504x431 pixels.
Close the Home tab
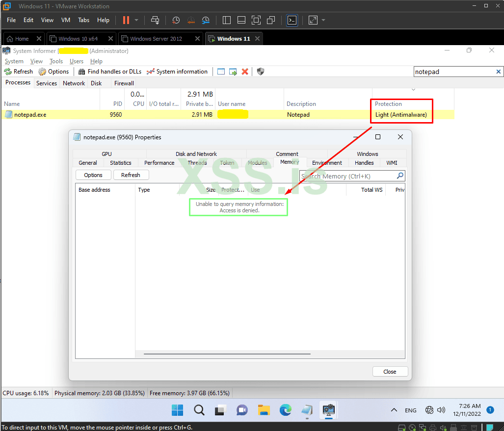[39, 39]
